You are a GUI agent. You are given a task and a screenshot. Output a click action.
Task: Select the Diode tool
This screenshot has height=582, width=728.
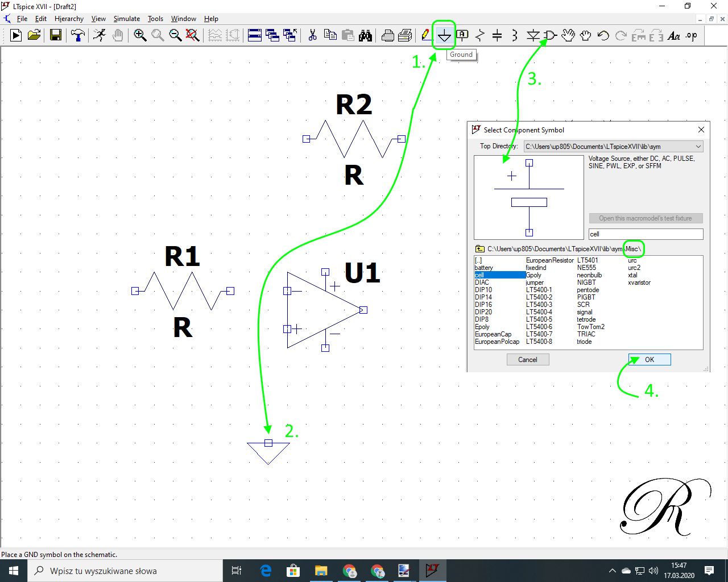coord(532,35)
